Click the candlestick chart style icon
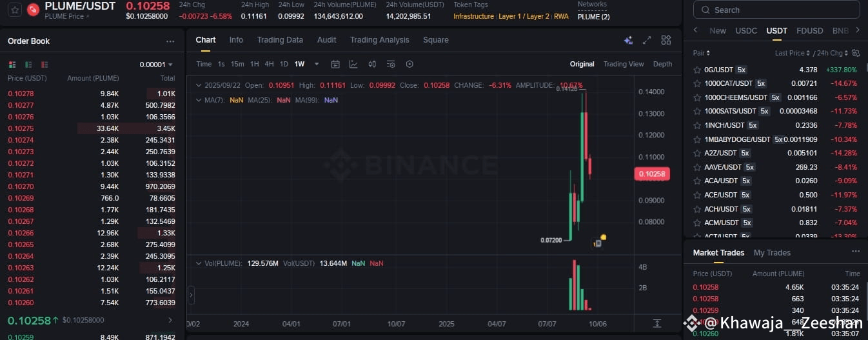 point(372,64)
